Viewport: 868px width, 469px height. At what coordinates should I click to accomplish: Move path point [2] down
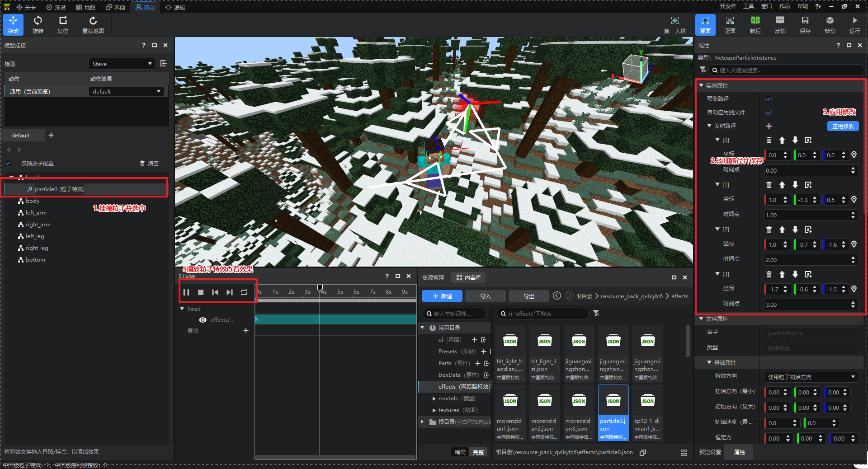pos(795,230)
